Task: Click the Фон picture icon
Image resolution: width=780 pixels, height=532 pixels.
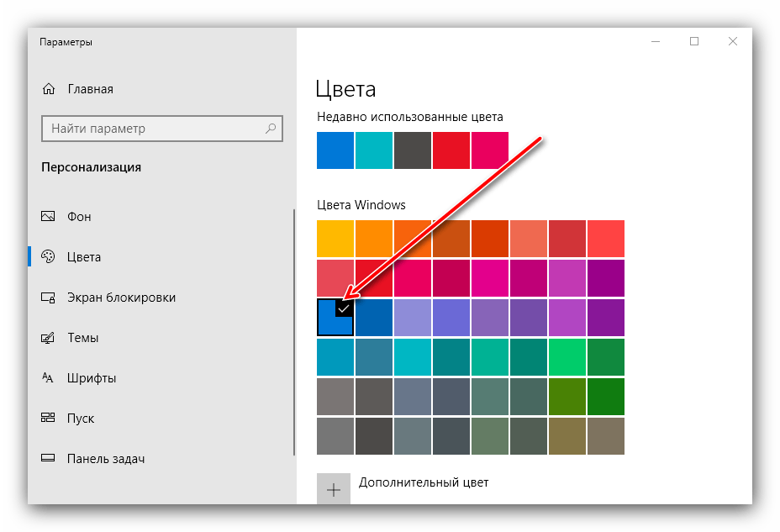Action: [x=48, y=217]
